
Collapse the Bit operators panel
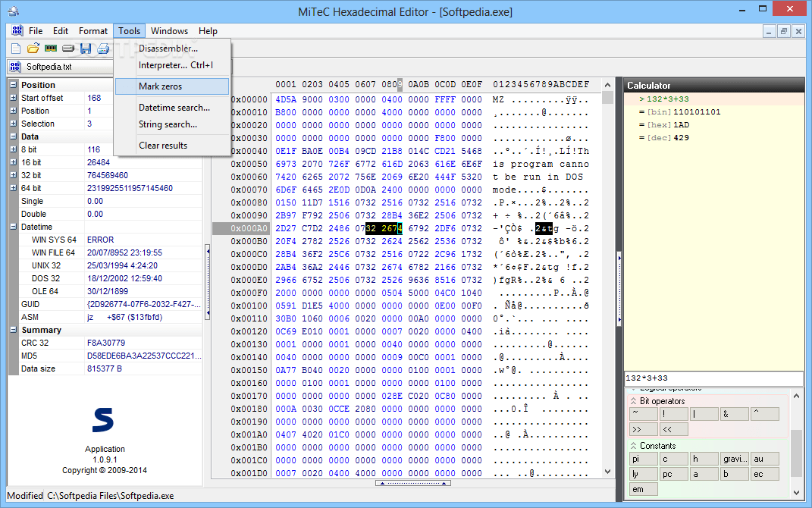pyautogui.click(x=633, y=401)
